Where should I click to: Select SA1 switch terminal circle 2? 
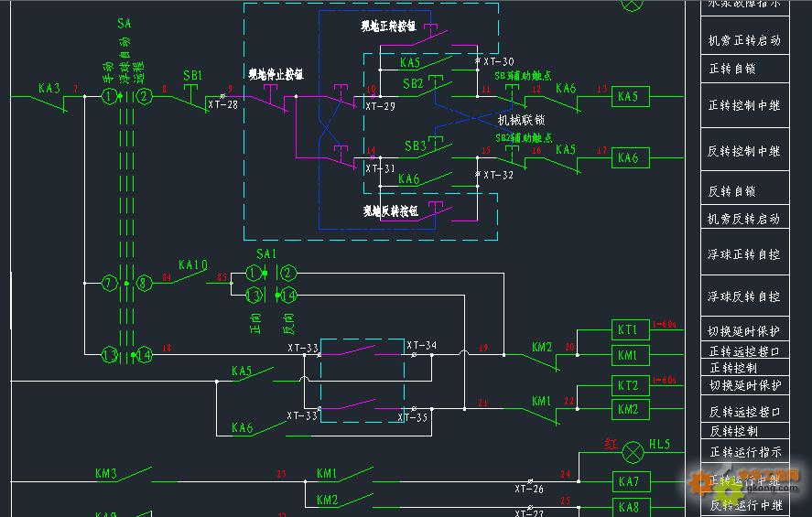point(288,273)
